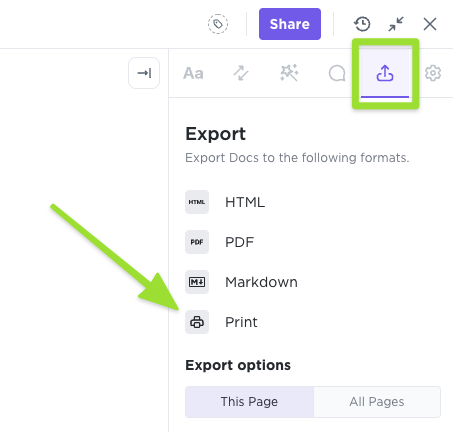Collapse the sidebar with arrow-to-bar button
Screen dimensions: 453x432
click(x=144, y=73)
